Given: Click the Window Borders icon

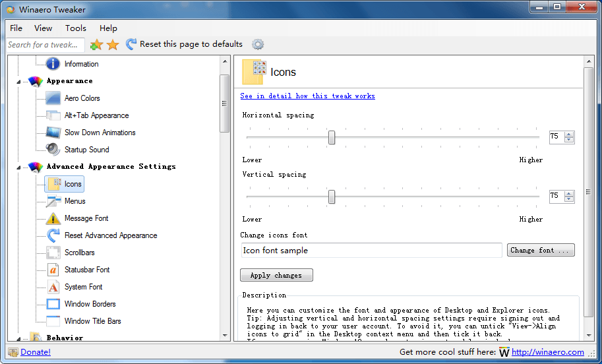Looking at the screenshot, I should 53,304.
